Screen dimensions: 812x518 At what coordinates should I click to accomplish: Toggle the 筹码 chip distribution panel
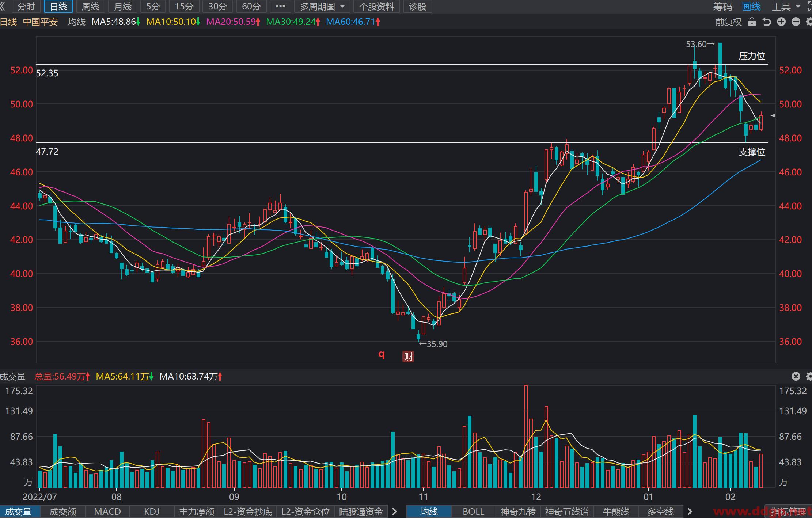tap(722, 7)
